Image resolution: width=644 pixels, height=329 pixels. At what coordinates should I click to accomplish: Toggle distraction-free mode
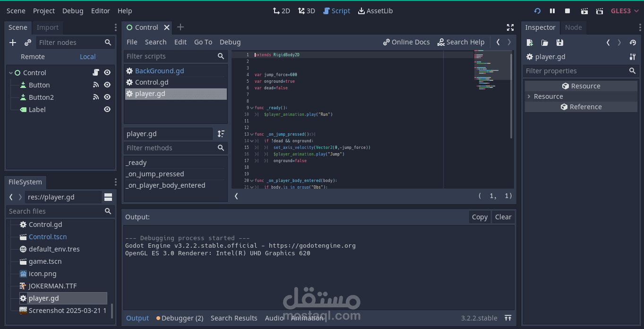[510, 27]
